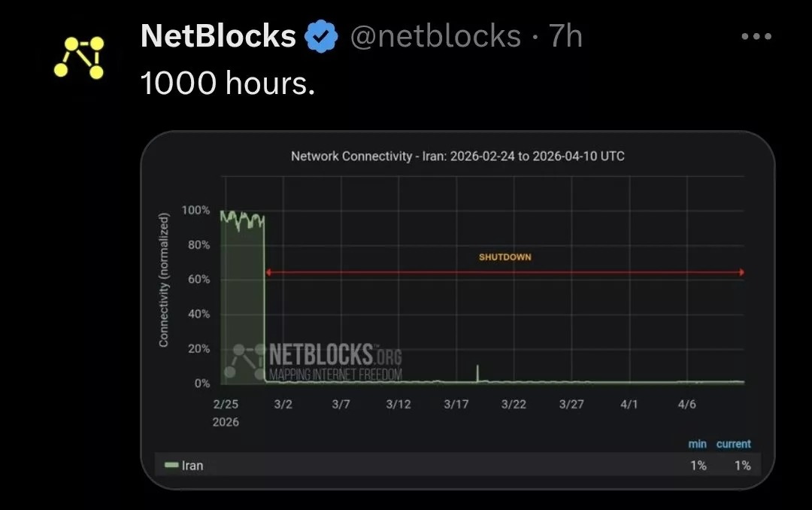Screen dimensions: 812x510
Task: Click the blue verified badge
Action: (321, 36)
